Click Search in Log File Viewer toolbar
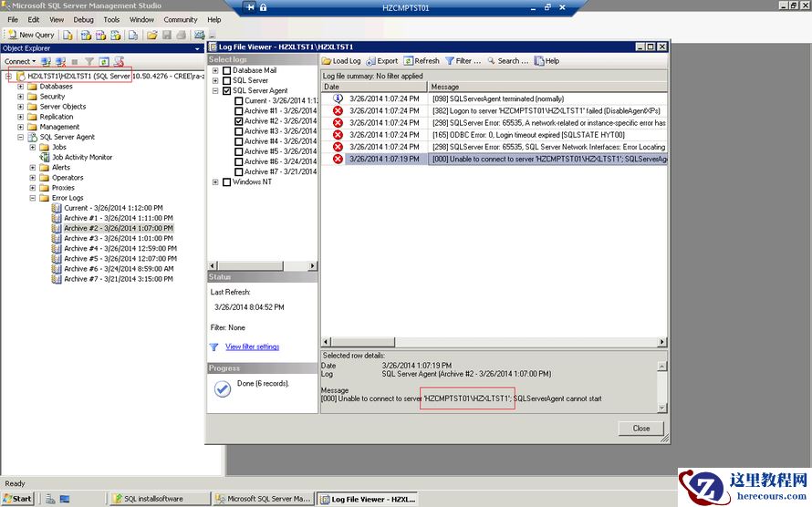812x507 pixels. point(508,61)
